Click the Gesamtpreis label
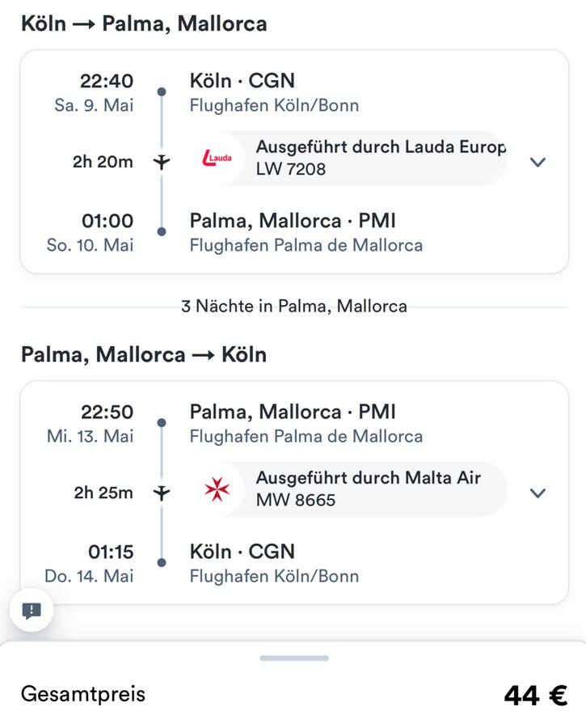This screenshot has height=728, width=586. [x=83, y=693]
